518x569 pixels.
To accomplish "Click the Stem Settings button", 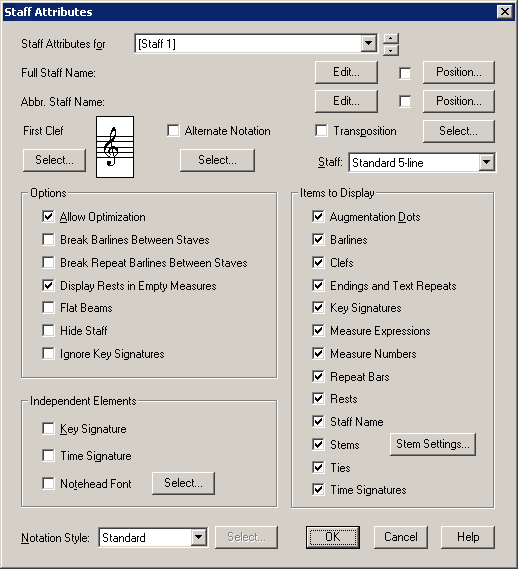I will click(433, 444).
